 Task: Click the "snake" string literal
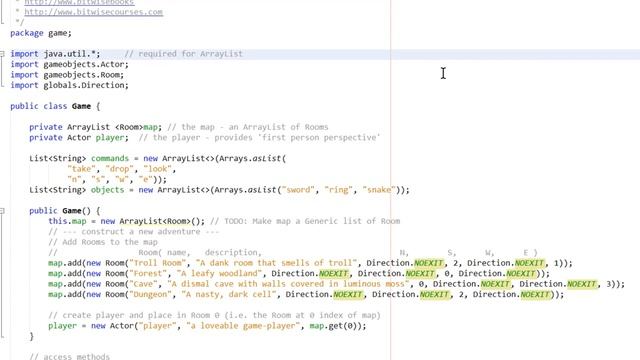pos(379,190)
